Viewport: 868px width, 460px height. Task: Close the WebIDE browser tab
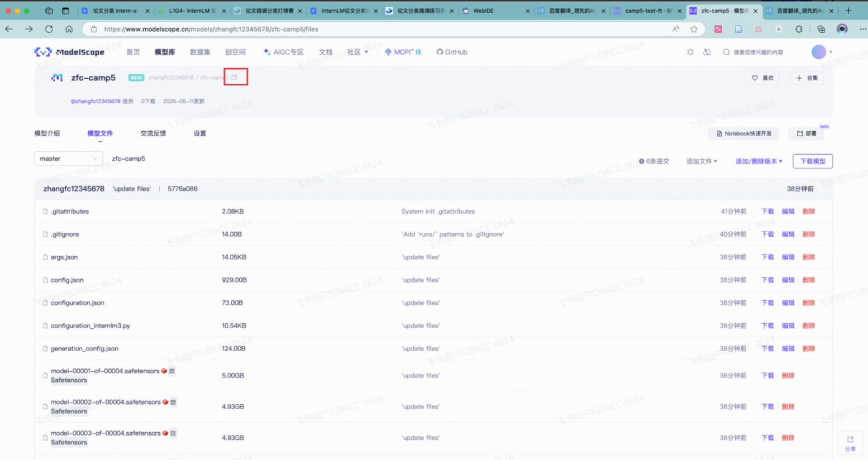click(527, 11)
